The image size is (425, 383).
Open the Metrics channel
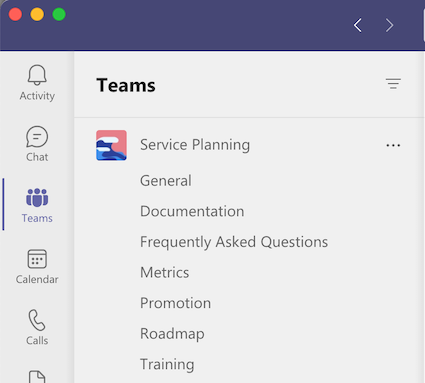[165, 273]
